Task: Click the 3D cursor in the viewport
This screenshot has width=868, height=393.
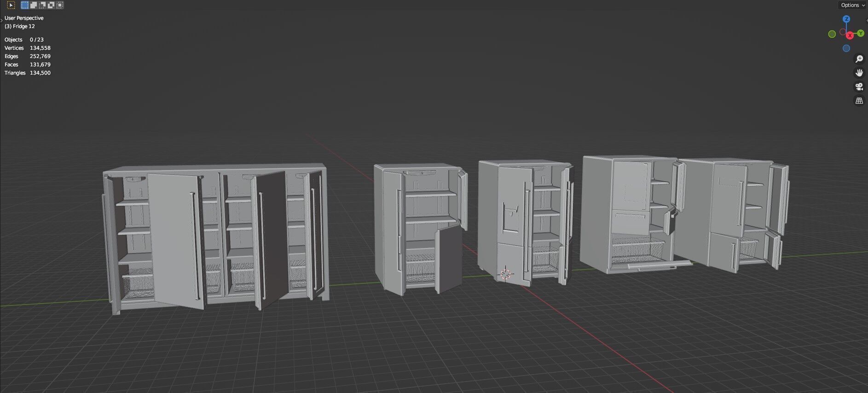Action: 506,274
